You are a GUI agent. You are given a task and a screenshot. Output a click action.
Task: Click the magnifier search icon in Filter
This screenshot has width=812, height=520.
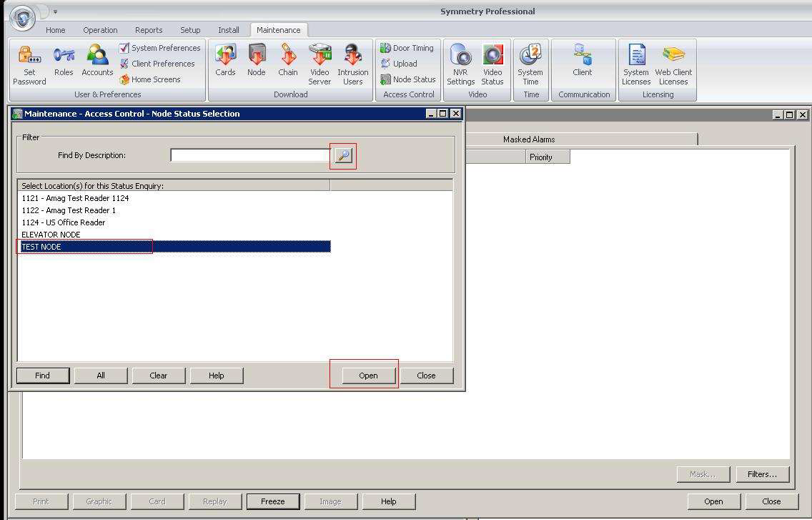pos(343,155)
